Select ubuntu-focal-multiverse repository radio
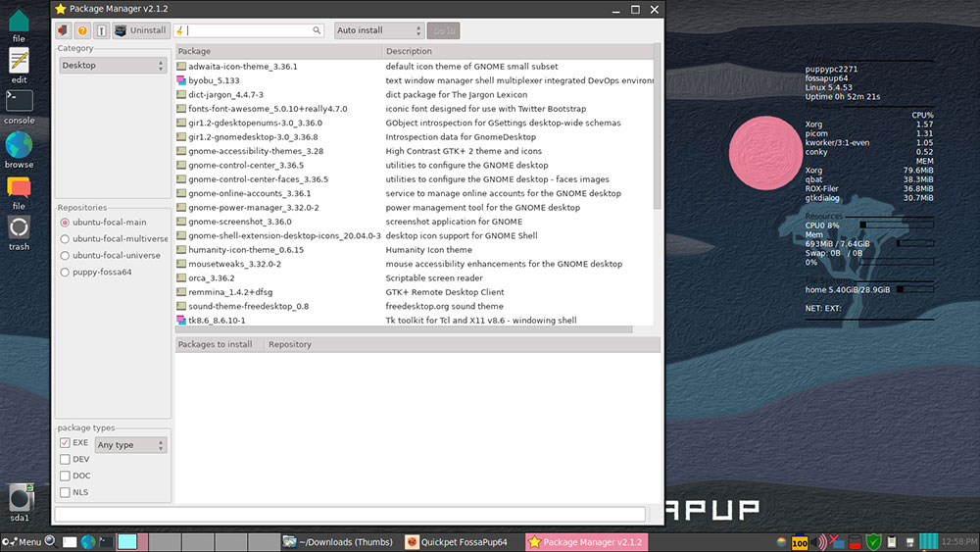The height and width of the screenshot is (552, 980). [x=65, y=239]
